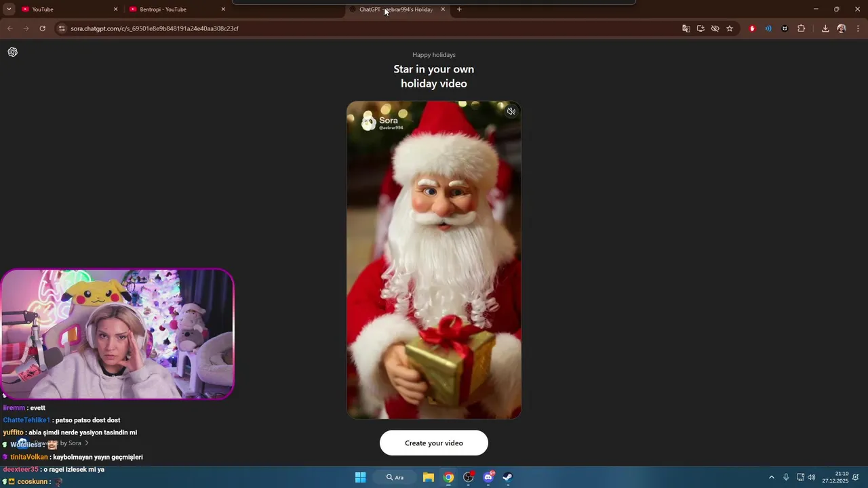Click chat username yuffito
Viewport: 868px width, 488px height.
pos(13,432)
